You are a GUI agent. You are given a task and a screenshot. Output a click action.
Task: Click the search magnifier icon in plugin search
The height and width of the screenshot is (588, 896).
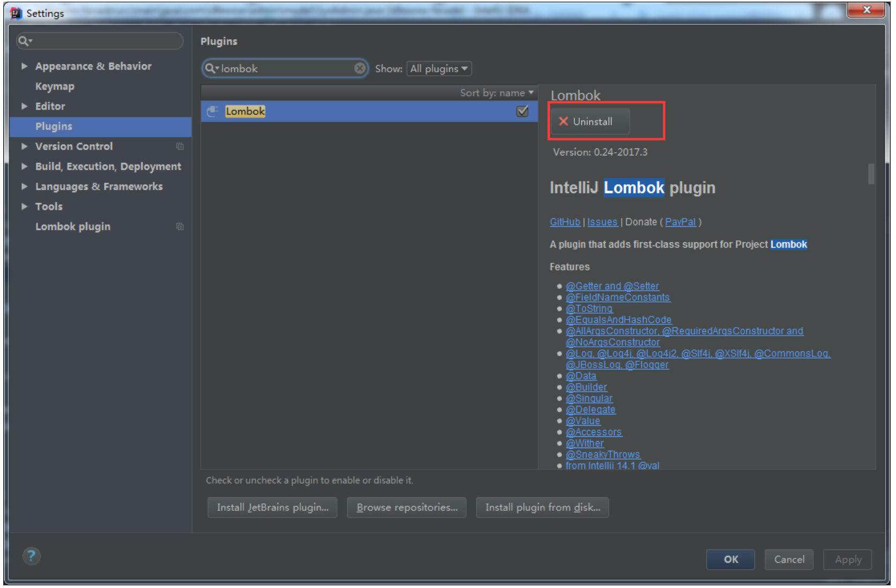click(211, 68)
